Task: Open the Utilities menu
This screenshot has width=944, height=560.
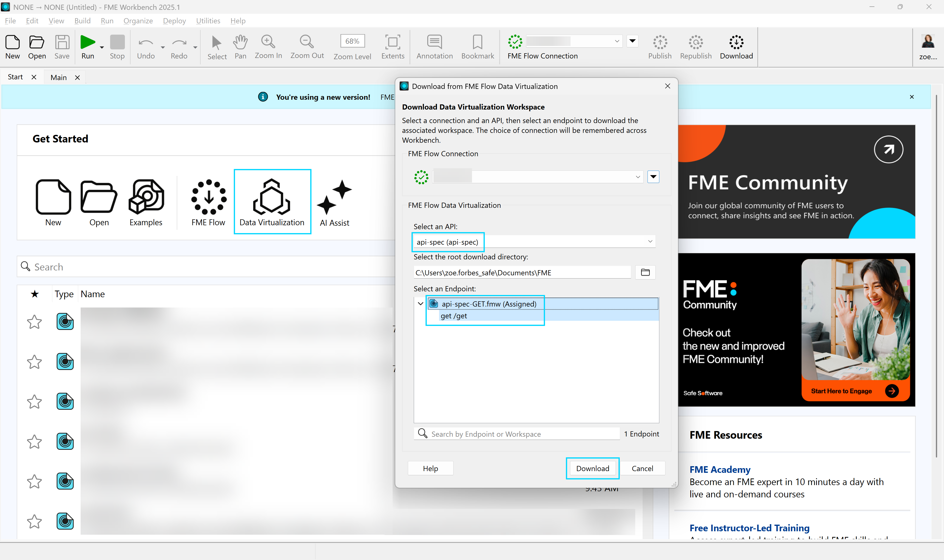Action: pyautogui.click(x=208, y=21)
